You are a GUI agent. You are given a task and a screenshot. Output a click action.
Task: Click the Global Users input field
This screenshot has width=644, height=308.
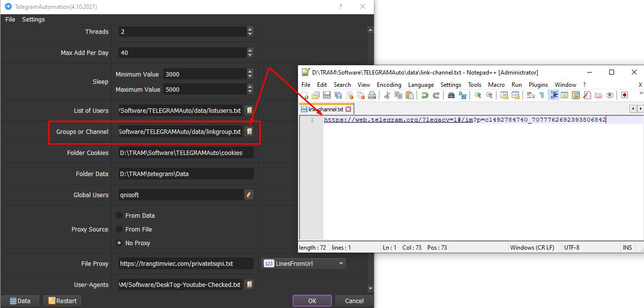coord(181,195)
